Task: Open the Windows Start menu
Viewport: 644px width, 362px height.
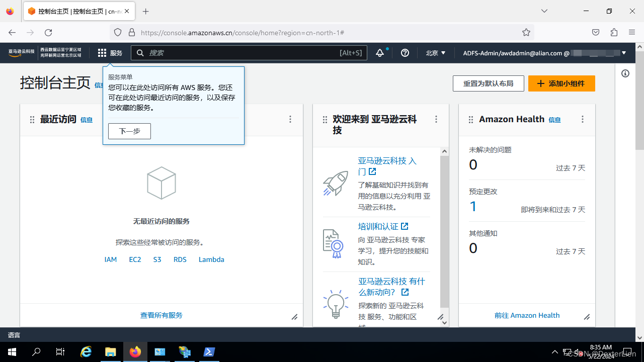Action: click(x=12, y=352)
